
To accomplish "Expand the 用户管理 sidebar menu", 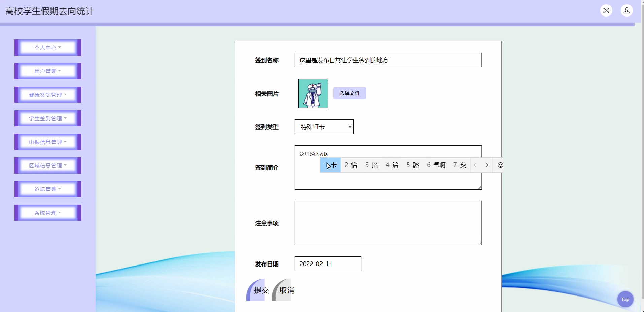I will coord(48,71).
